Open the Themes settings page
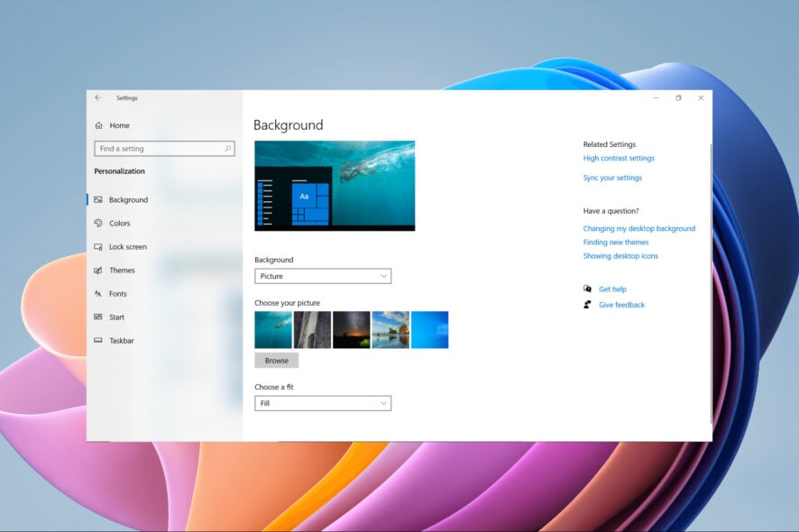 (x=123, y=271)
